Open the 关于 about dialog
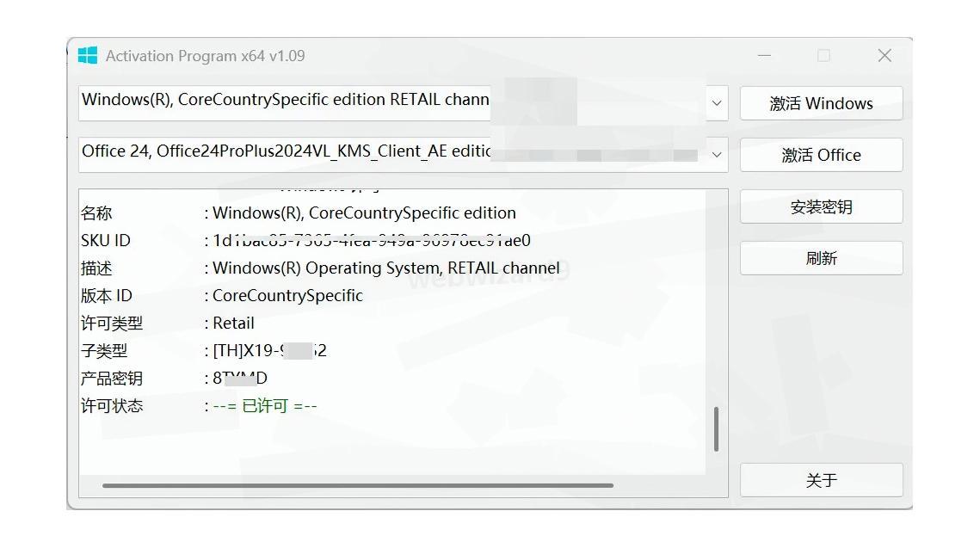980x548 pixels. (821, 480)
